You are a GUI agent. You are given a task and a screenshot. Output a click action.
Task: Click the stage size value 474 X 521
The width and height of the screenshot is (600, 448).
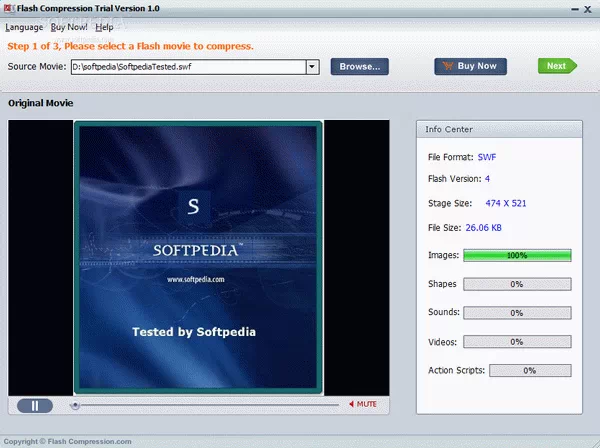tap(505, 203)
